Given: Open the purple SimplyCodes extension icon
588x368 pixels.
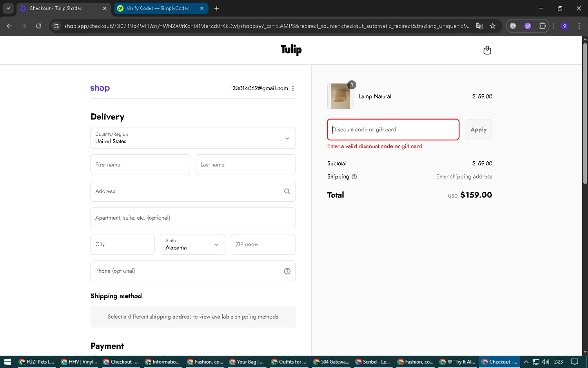Looking at the screenshot, I should tap(528, 26).
